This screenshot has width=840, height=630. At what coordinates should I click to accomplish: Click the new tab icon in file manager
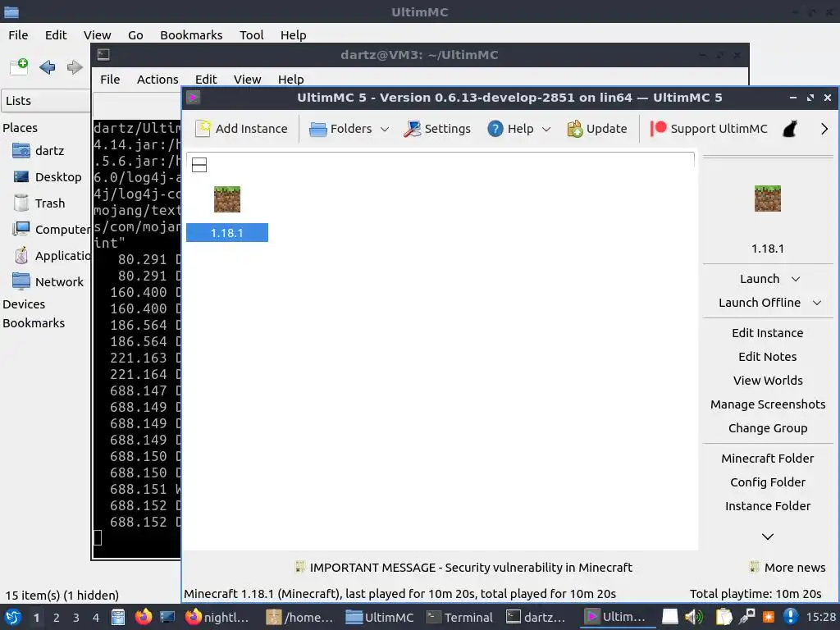point(20,67)
